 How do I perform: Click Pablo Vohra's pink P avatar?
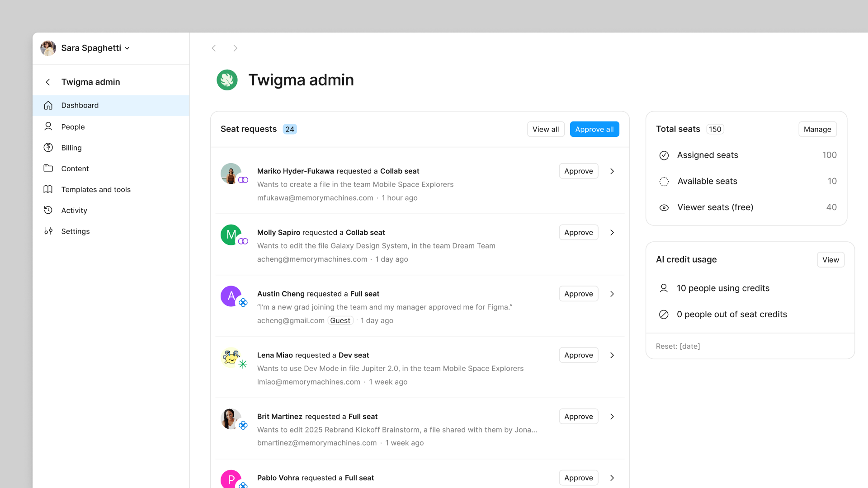coord(231,479)
